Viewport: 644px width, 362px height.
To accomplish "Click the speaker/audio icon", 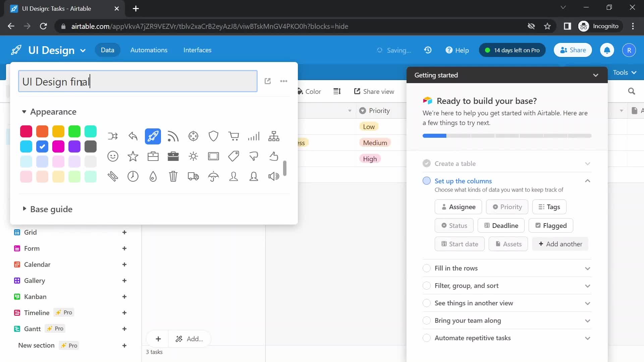I will tap(274, 176).
